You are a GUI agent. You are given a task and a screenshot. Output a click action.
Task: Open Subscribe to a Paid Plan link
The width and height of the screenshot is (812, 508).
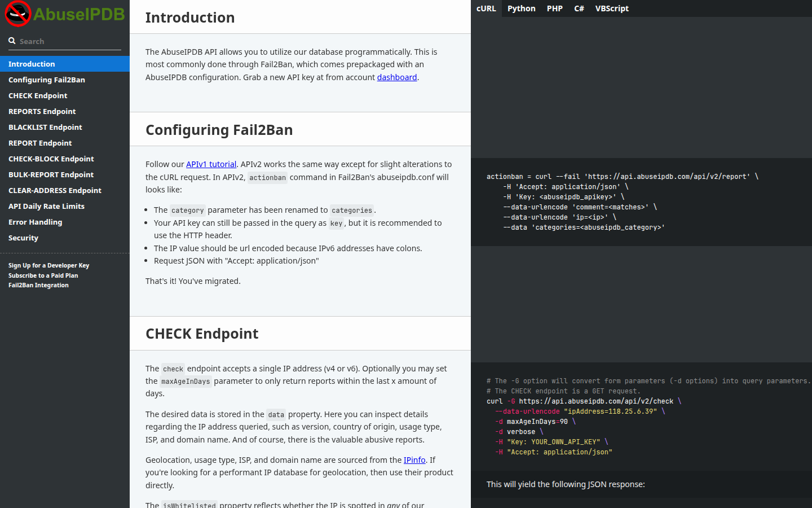(x=43, y=275)
